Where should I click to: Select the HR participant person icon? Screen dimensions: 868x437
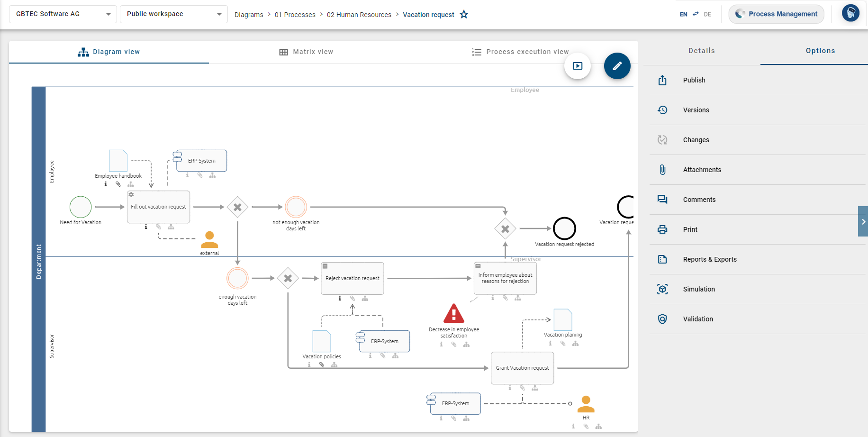coord(586,404)
